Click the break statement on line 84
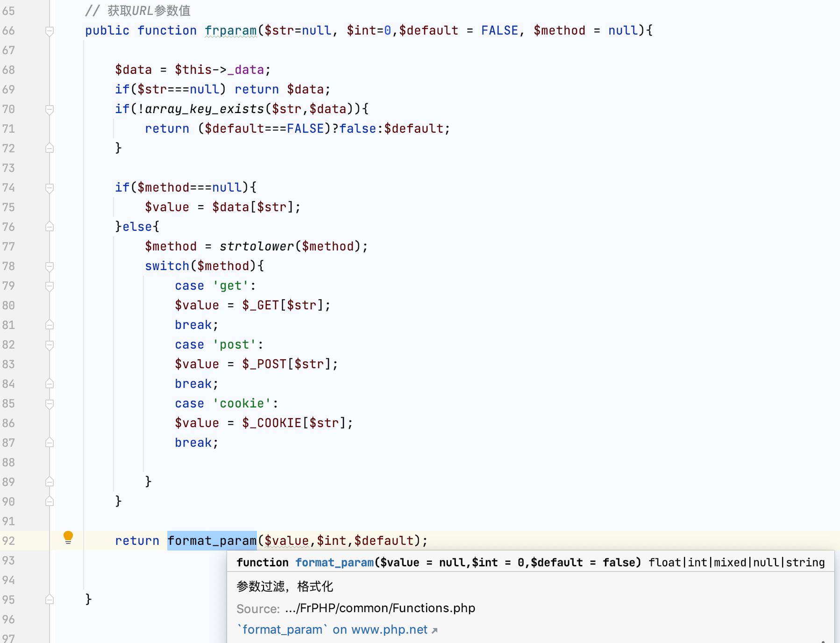Screen dimensions: 840x643 pyautogui.click(x=193, y=384)
